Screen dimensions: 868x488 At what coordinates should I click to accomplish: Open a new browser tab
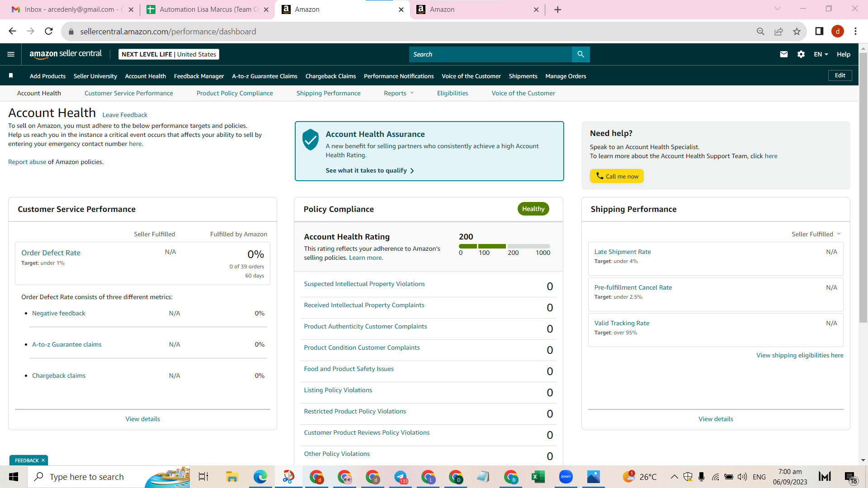point(558,9)
